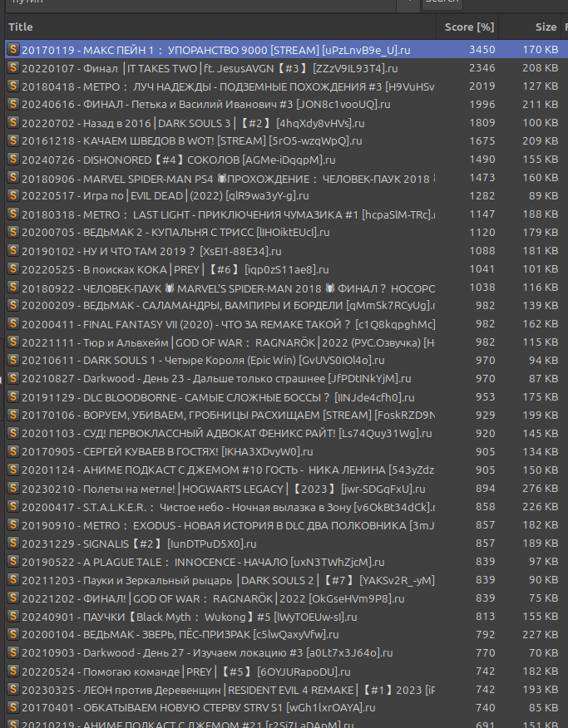Click the icon next to METRO: LAST LIGHT row
Screen dimensions: 568x728
(x=13, y=214)
